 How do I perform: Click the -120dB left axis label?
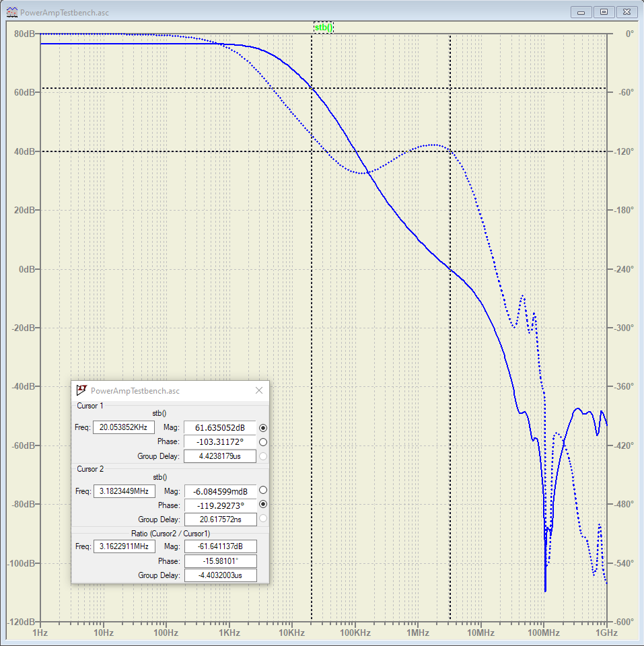(22, 622)
